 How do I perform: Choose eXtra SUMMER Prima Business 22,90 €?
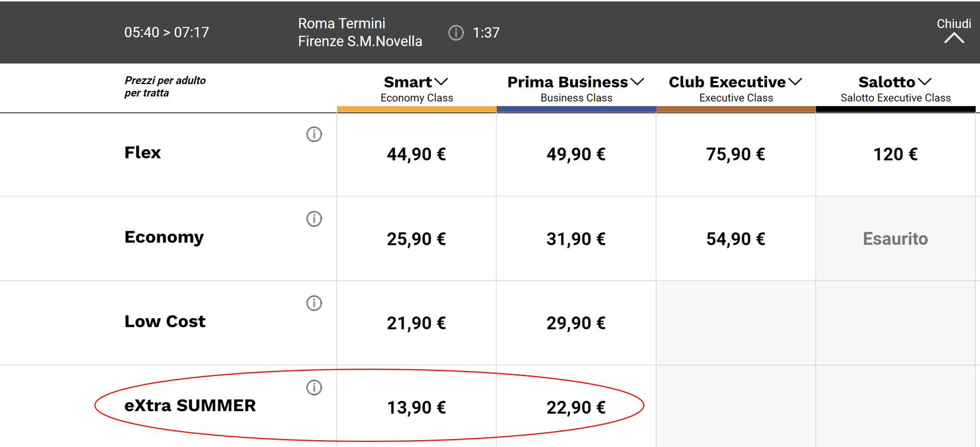tap(576, 407)
